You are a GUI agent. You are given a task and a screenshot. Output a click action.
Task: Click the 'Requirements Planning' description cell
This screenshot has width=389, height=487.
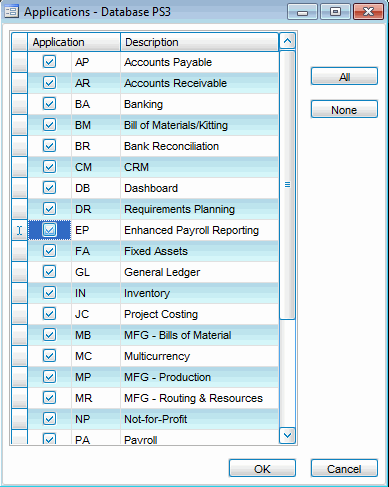(199, 209)
